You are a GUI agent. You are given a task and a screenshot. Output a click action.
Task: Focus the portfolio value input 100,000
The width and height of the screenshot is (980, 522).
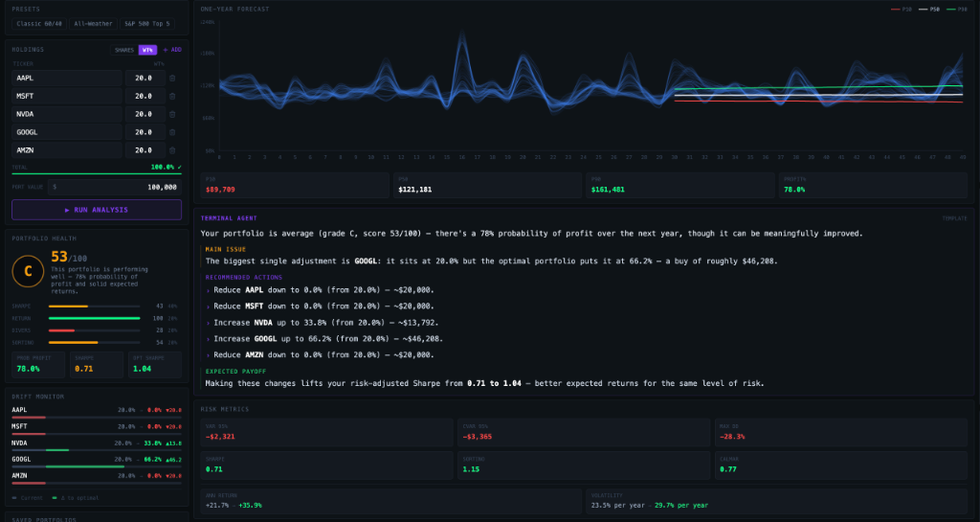[x=115, y=187]
